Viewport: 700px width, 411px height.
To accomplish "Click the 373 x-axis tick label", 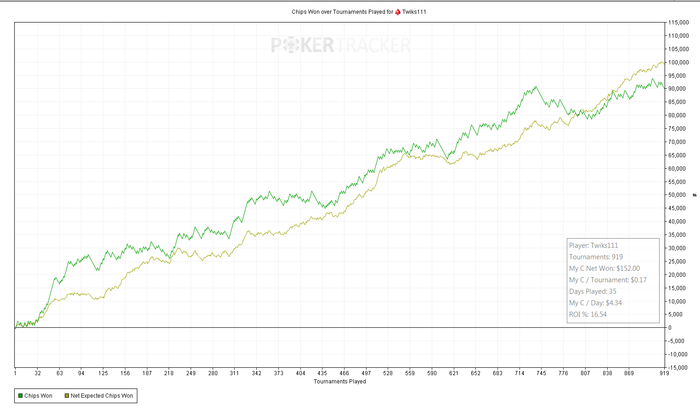I will pyautogui.click(x=279, y=373).
